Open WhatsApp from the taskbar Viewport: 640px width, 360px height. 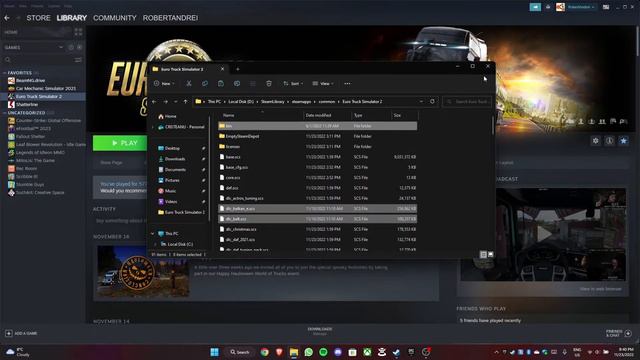pyautogui.click(x=309, y=352)
